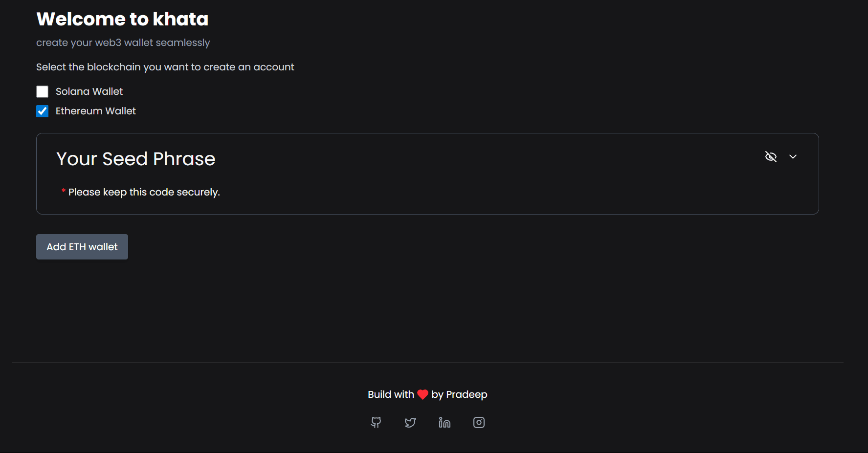The height and width of the screenshot is (453, 868).
Task: Open the Instagram icon in footer
Action: pyautogui.click(x=479, y=422)
